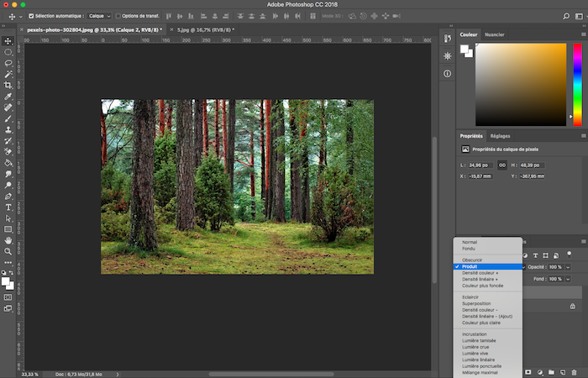This screenshot has height=378, width=588.
Task: Delete layer with the trash icon
Action: tap(574, 372)
